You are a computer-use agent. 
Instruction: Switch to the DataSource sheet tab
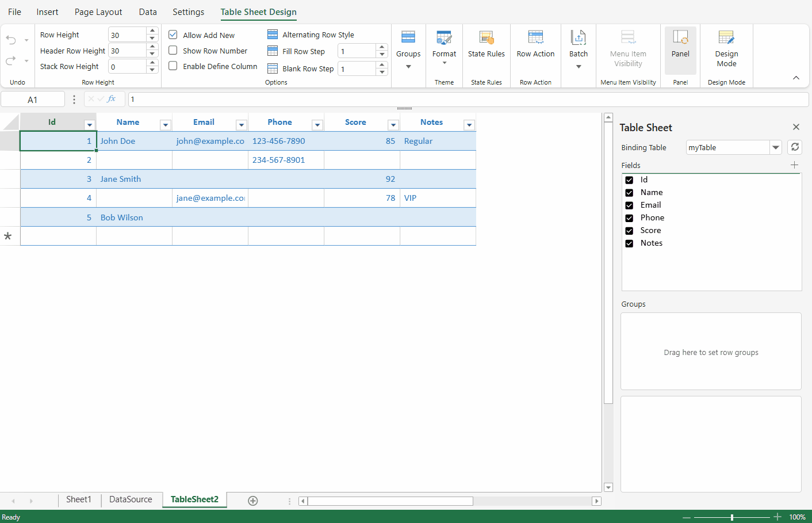(x=131, y=499)
